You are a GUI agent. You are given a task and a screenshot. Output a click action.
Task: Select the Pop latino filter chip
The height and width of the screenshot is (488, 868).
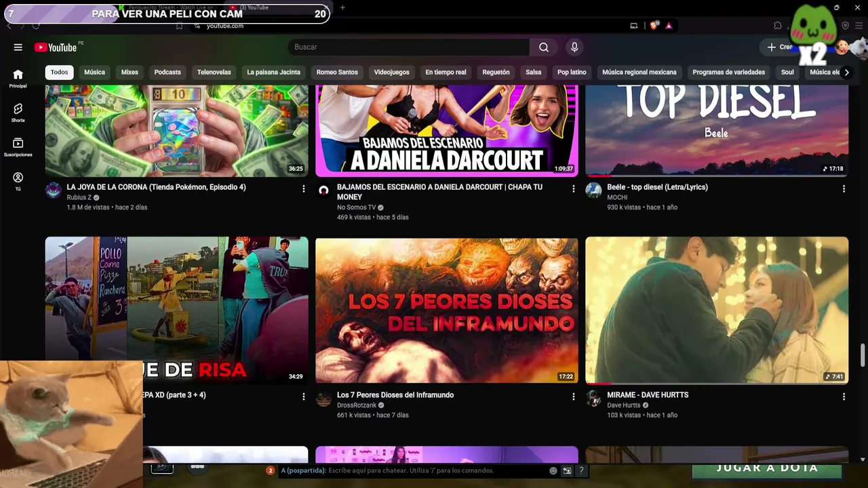tap(572, 73)
